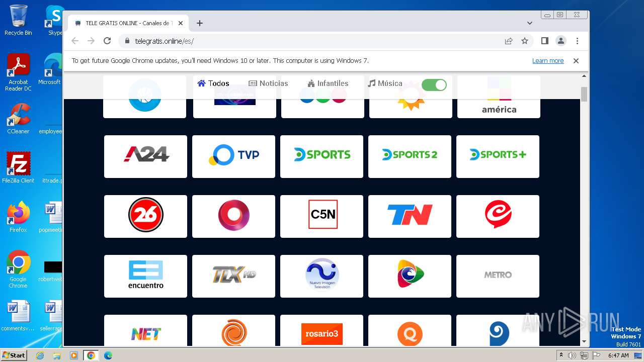
Task: Select the Todos category tab
Action: 213,83
